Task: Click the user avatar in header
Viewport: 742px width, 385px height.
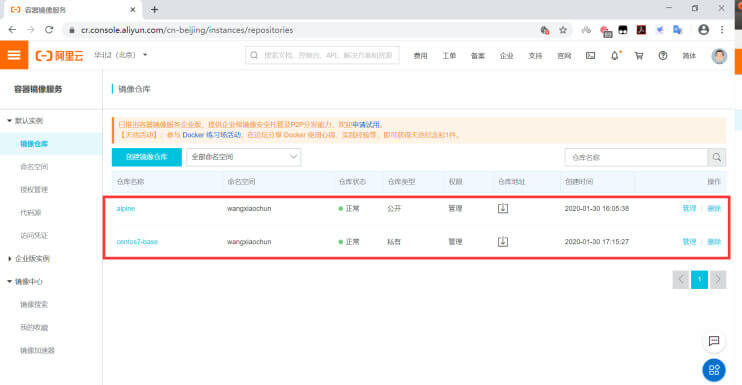Action: [719, 56]
